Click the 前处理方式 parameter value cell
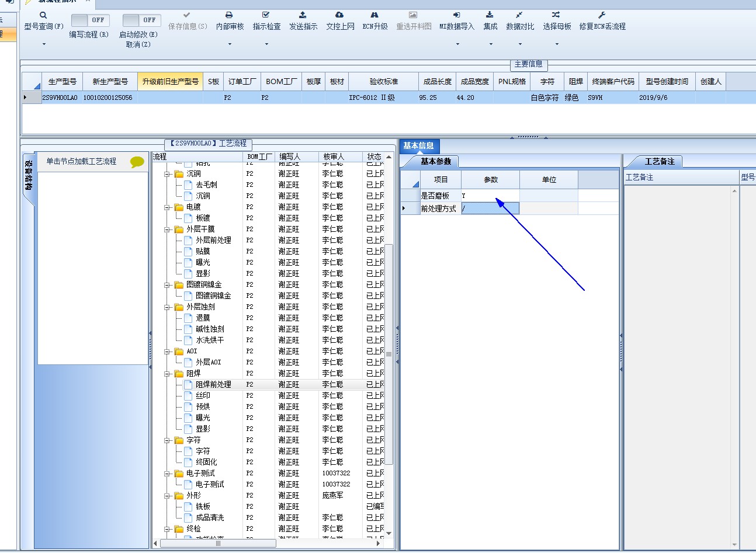Screen dimensions: 756x553 click(490, 208)
